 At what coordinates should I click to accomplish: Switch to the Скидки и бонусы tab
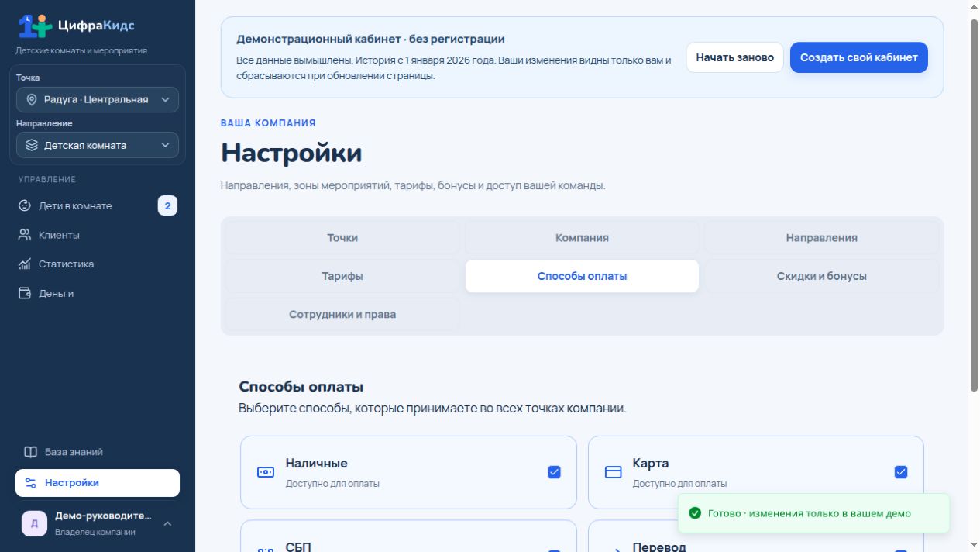tap(821, 276)
